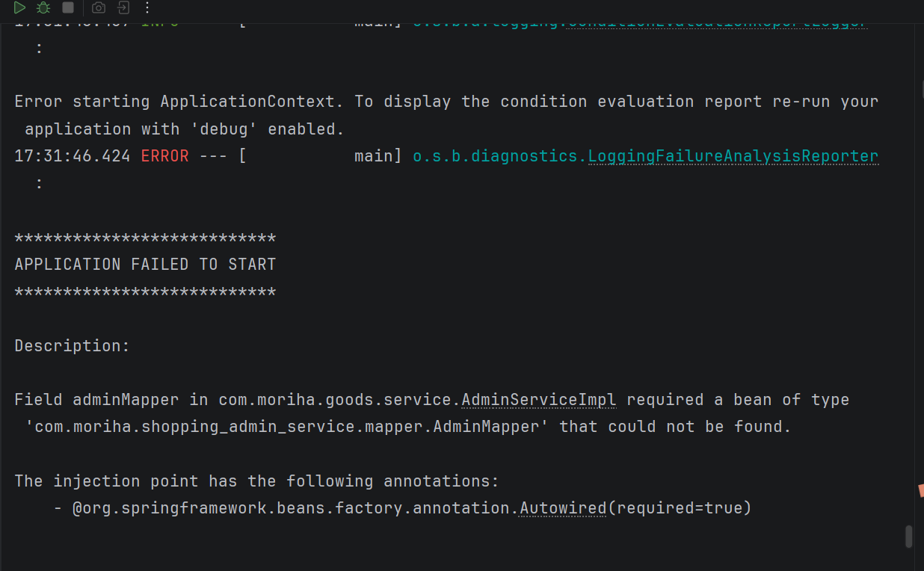The image size is (924, 571).
Task: Follow the Autowired annotation link
Action: pos(563,508)
